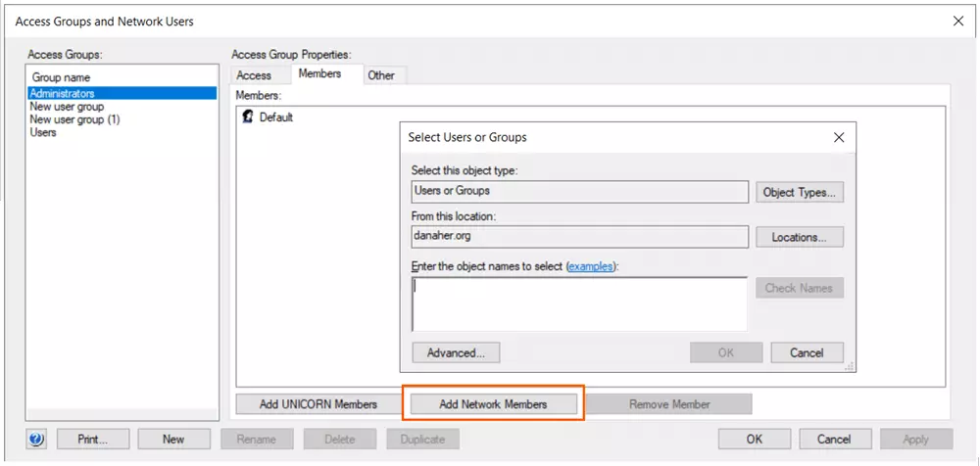Cancel the Select Users or Groups dialog
Screen dimensions: 980x466
point(807,352)
